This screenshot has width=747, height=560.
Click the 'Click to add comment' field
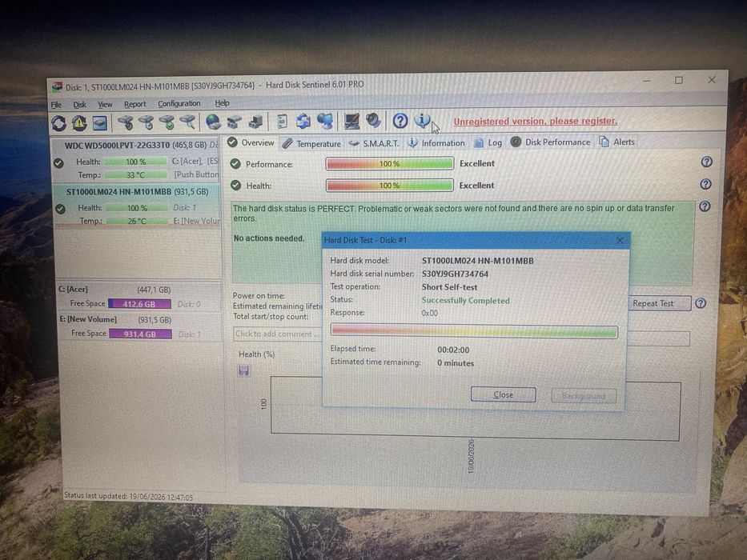pyautogui.click(x=278, y=334)
